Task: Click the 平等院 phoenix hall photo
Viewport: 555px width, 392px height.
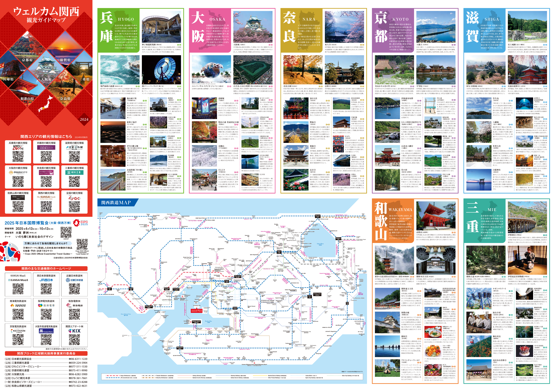Action: pyautogui.click(x=436, y=70)
